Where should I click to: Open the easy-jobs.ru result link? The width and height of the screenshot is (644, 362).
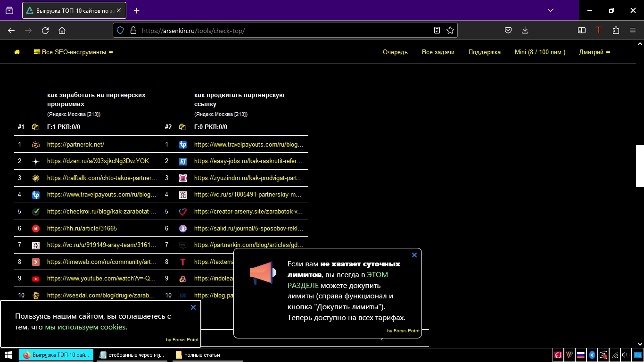tap(248, 161)
